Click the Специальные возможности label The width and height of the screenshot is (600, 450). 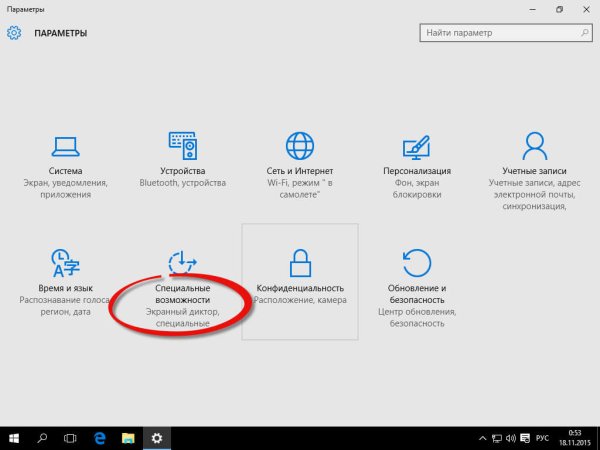183,294
